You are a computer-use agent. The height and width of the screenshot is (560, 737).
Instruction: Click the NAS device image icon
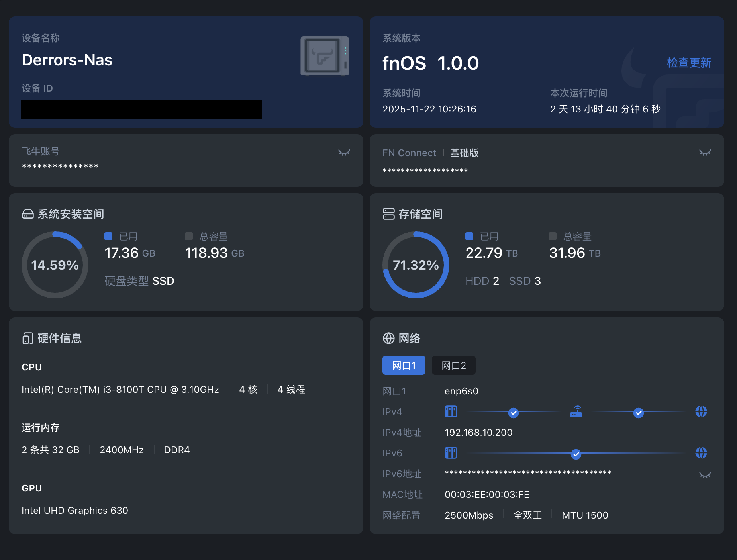(x=324, y=56)
